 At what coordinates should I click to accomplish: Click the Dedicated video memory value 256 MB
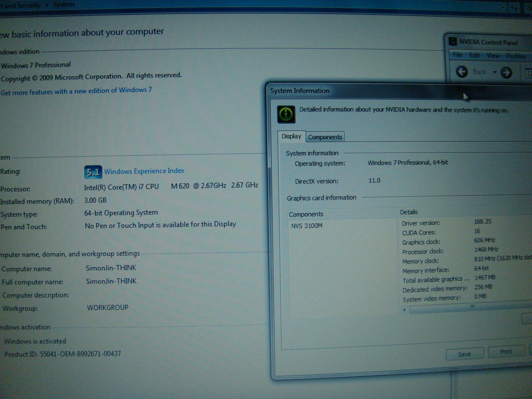(x=483, y=287)
